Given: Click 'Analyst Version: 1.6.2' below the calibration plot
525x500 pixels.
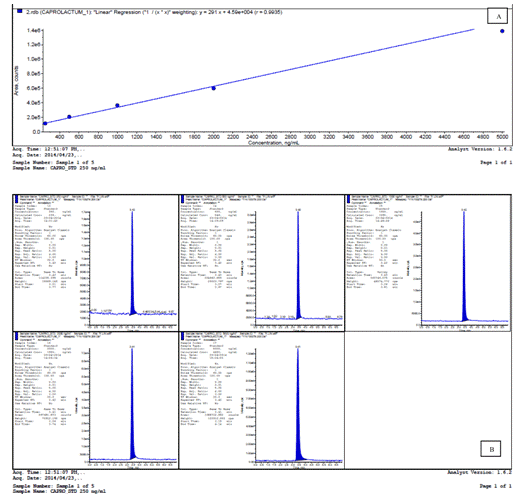Looking at the screenshot, I should click(480, 149).
